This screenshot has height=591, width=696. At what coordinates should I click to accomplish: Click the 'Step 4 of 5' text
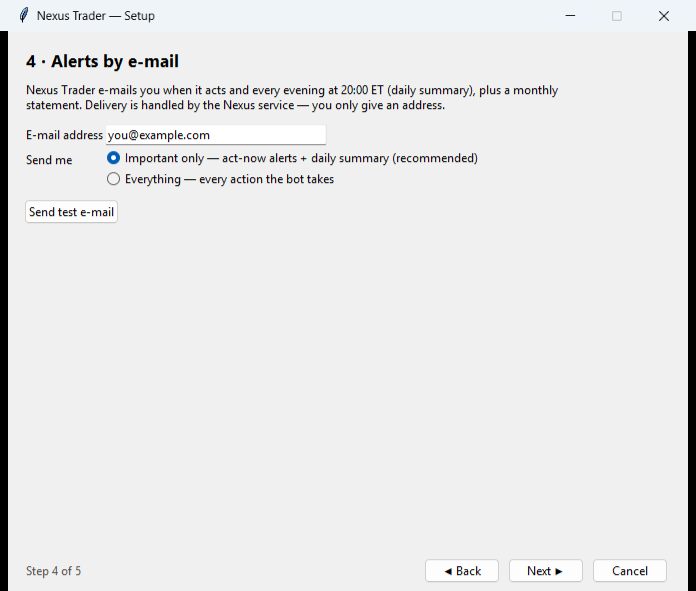[53, 571]
